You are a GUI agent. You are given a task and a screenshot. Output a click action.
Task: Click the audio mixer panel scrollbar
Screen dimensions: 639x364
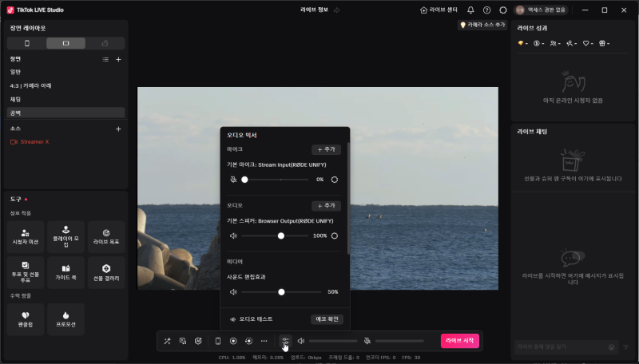[x=348, y=198]
